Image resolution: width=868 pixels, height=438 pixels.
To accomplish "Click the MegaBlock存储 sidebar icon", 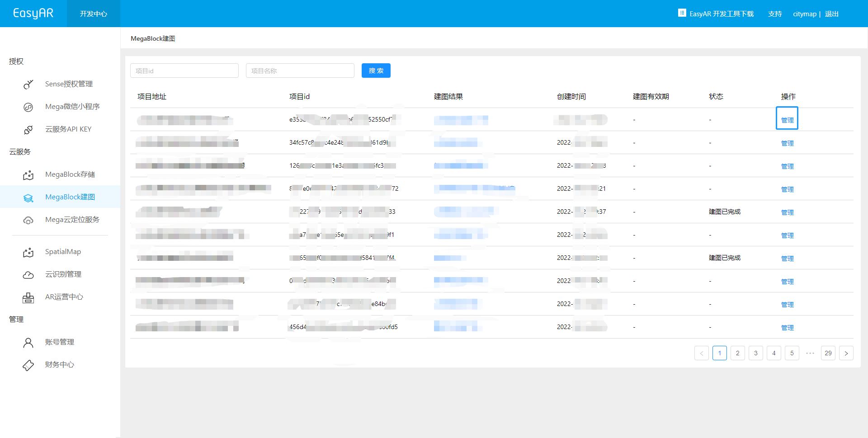I will click(28, 175).
